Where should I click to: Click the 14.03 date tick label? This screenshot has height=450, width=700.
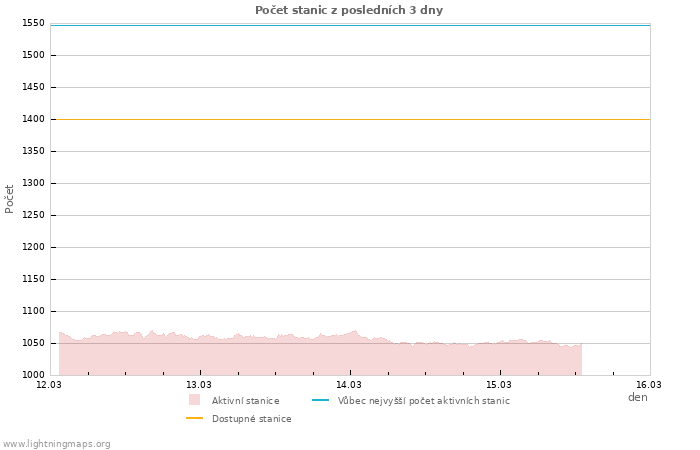pos(349,385)
